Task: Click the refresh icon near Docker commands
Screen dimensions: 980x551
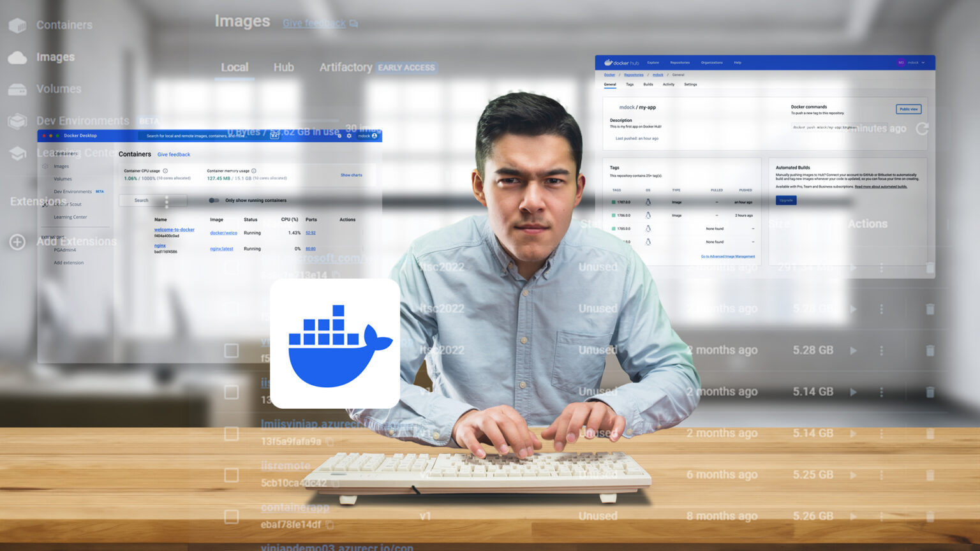Action: 921,128
